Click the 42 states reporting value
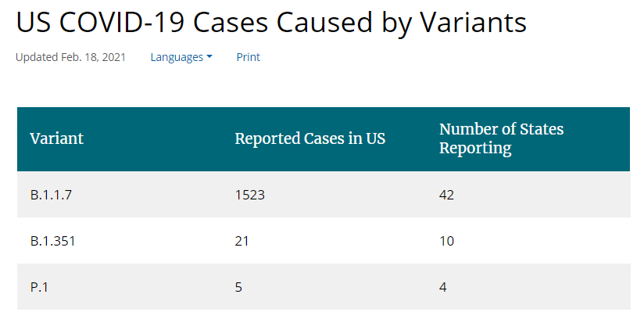Image resolution: width=644 pixels, height=316 pixels. coord(446,195)
